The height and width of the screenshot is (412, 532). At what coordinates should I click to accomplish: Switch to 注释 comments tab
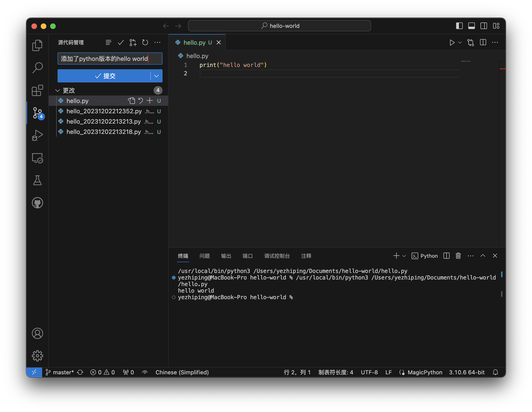[306, 256]
